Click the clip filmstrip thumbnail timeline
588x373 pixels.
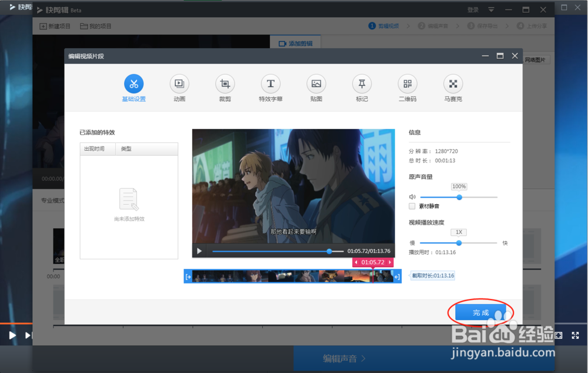292,277
